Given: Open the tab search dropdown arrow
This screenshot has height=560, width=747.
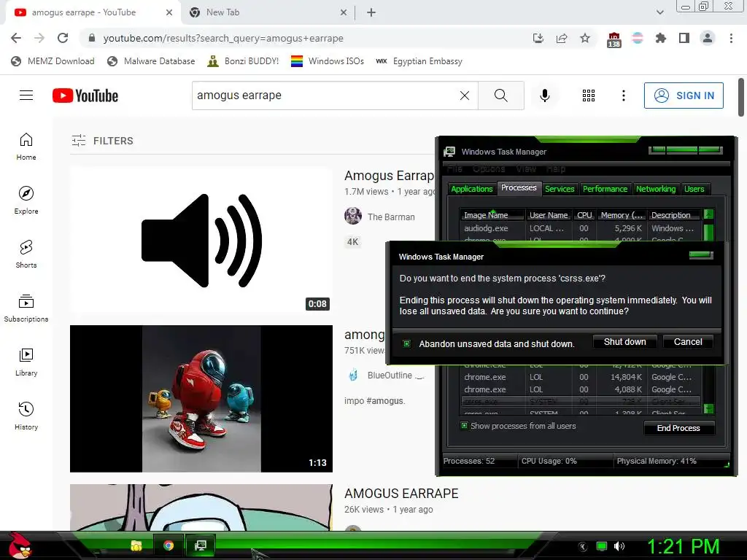Looking at the screenshot, I should tap(659, 12).
